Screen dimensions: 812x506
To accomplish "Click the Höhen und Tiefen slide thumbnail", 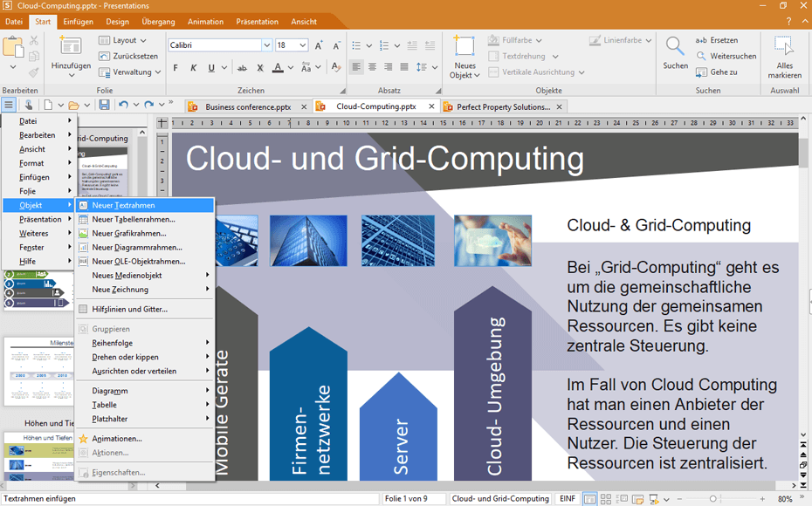I will [39, 456].
